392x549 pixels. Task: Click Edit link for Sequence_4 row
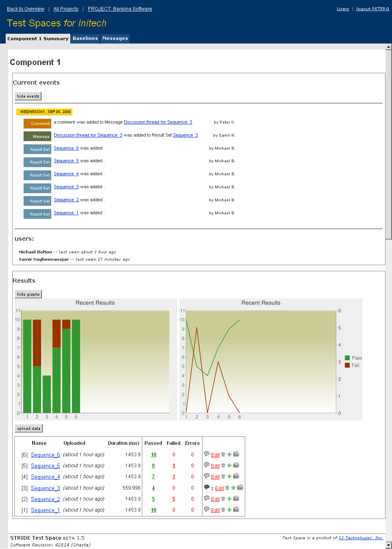[215, 477]
